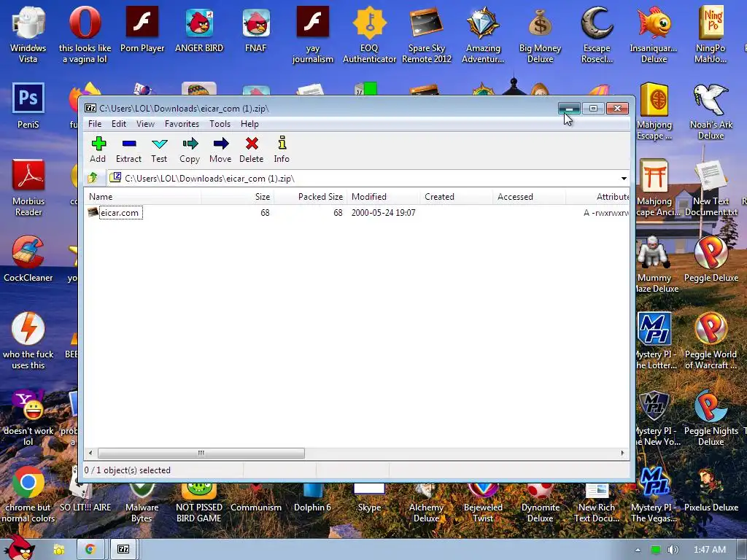Select the Peggle Deluxe desktop icon

[711, 259]
